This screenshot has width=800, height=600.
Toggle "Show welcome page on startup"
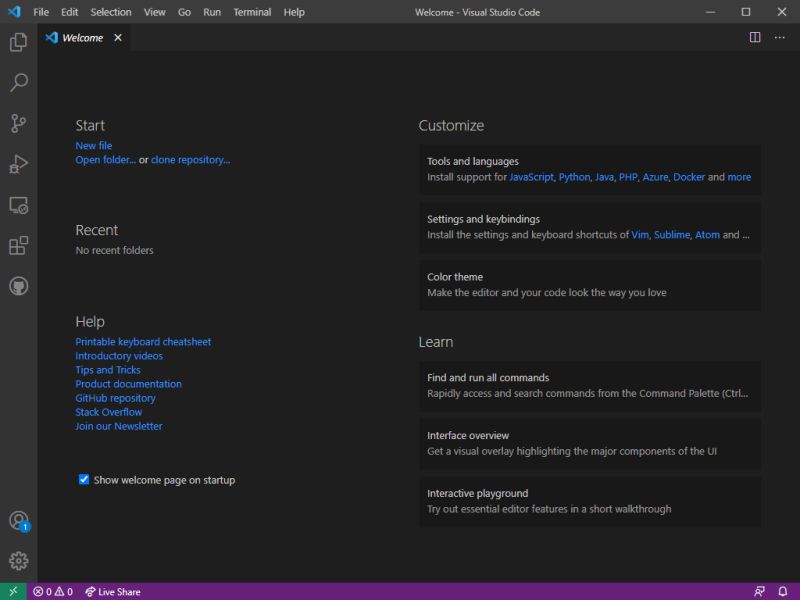tap(83, 480)
